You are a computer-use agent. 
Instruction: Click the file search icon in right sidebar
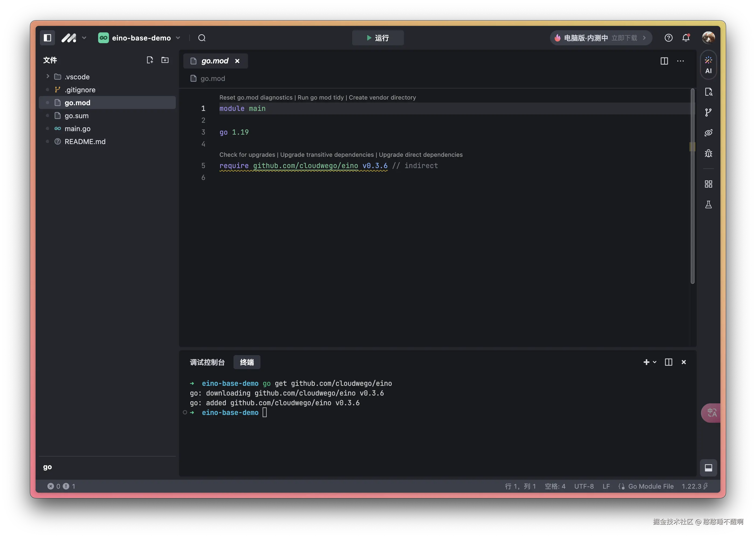708,92
